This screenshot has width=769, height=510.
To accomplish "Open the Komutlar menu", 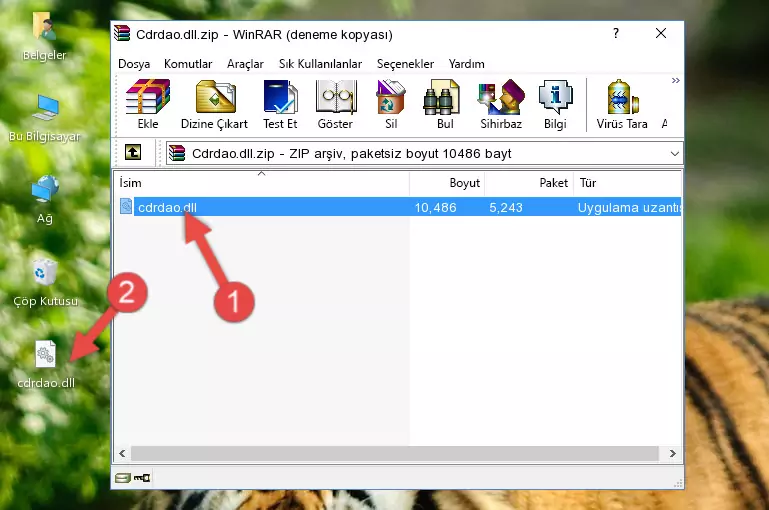I will pyautogui.click(x=188, y=64).
